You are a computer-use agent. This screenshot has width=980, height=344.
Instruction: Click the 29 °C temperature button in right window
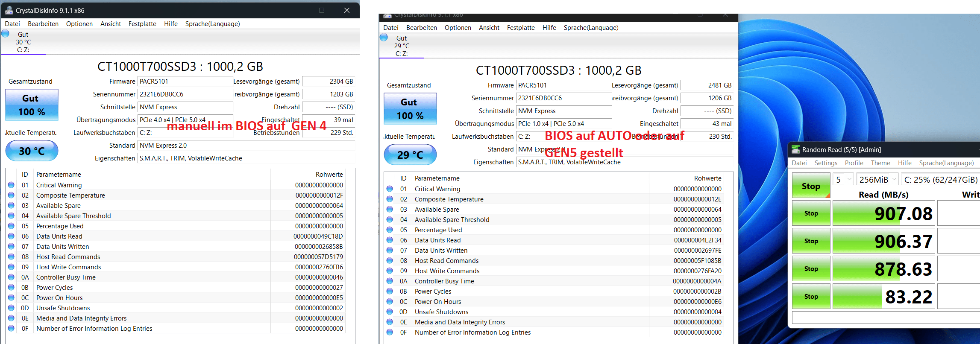tap(410, 155)
